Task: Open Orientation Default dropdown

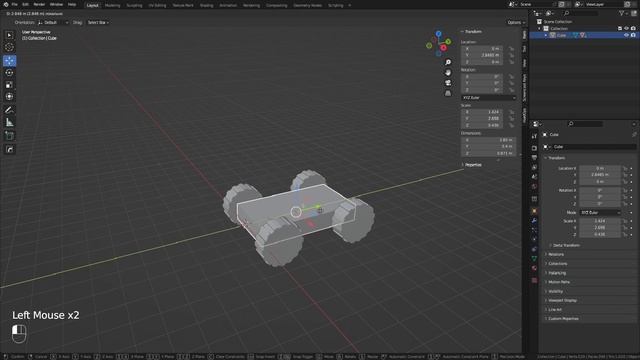Action: (x=53, y=22)
